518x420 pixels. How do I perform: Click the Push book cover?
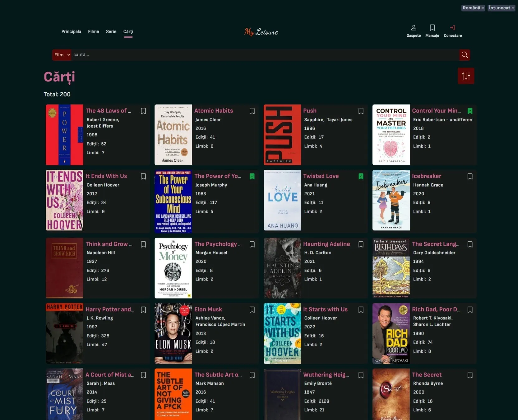click(x=282, y=135)
